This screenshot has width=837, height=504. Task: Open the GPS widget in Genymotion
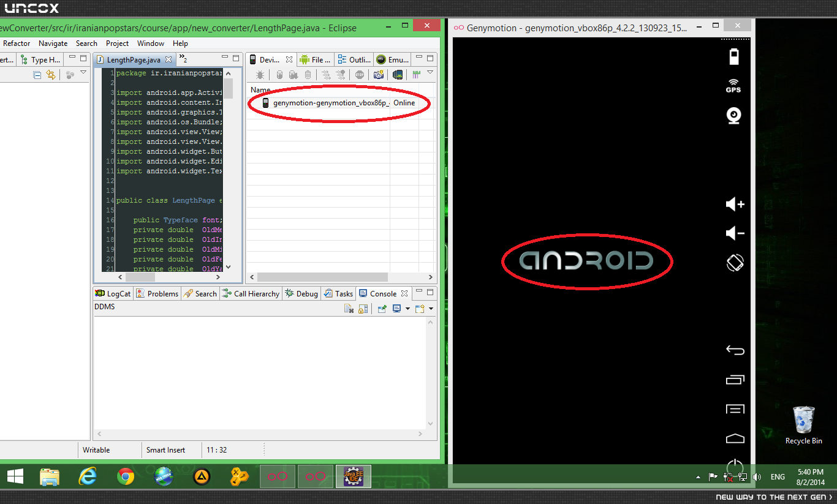coord(734,86)
